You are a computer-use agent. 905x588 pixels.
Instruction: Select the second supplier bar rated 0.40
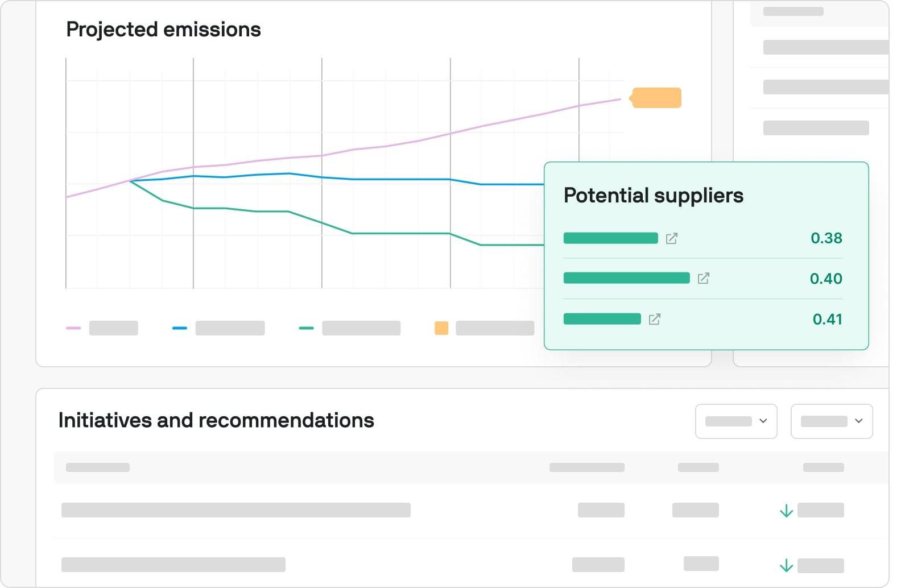[x=626, y=278]
